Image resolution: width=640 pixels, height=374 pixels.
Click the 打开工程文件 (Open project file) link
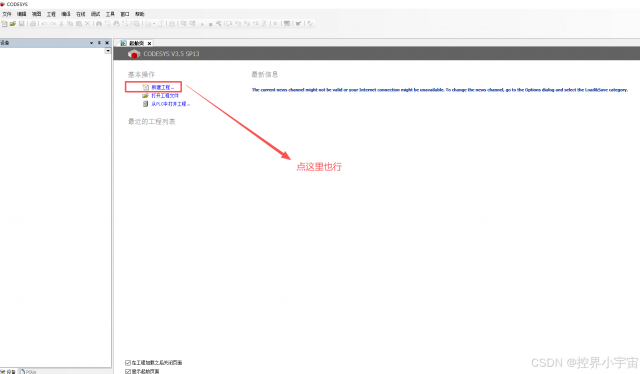click(165, 96)
